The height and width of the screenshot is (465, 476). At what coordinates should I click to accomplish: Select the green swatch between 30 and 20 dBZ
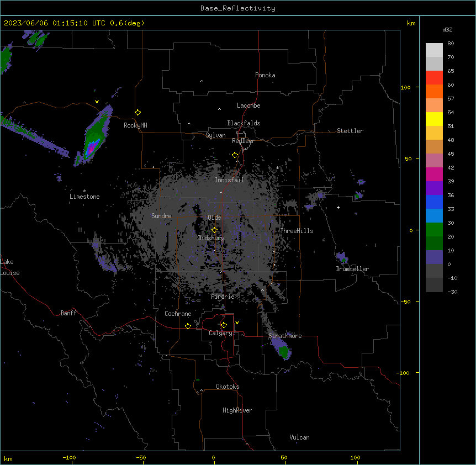[x=434, y=230]
